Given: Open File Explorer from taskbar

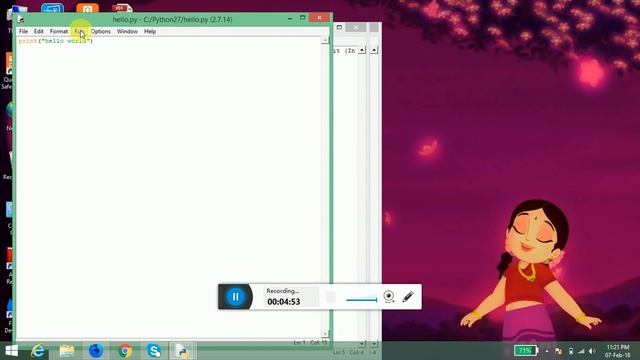Looking at the screenshot, I should pyautogui.click(x=67, y=351).
